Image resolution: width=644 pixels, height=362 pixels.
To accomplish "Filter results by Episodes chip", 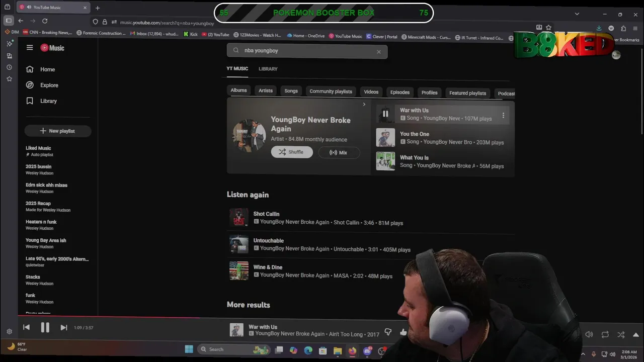I will coord(400,93).
